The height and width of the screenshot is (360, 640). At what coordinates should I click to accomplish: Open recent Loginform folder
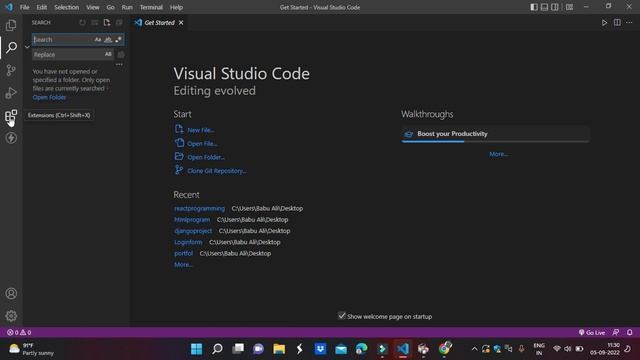[x=188, y=242]
